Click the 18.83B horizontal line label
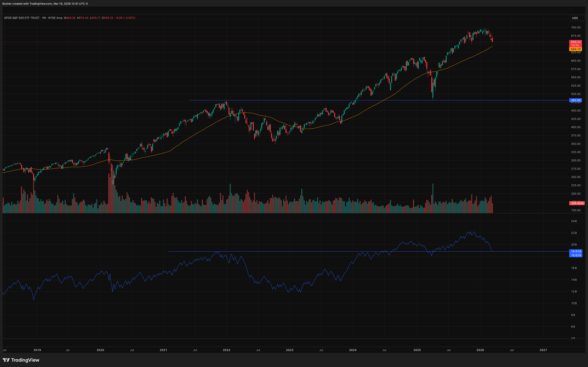This screenshot has width=588, height=367. [576, 251]
